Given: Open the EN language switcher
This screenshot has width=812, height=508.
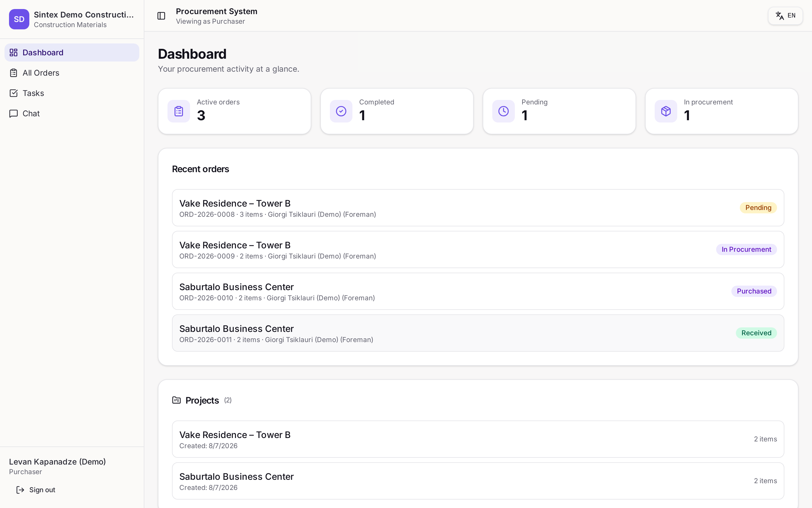Looking at the screenshot, I should pyautogui.click(x=785, y=16).
